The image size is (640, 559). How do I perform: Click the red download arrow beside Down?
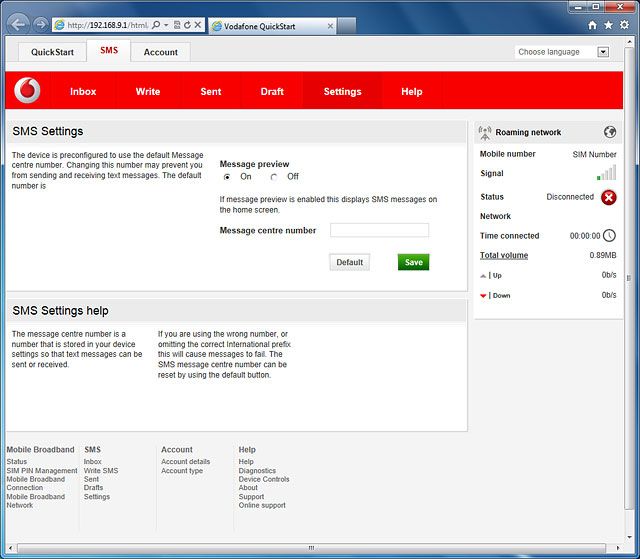[x=483, y=295]
